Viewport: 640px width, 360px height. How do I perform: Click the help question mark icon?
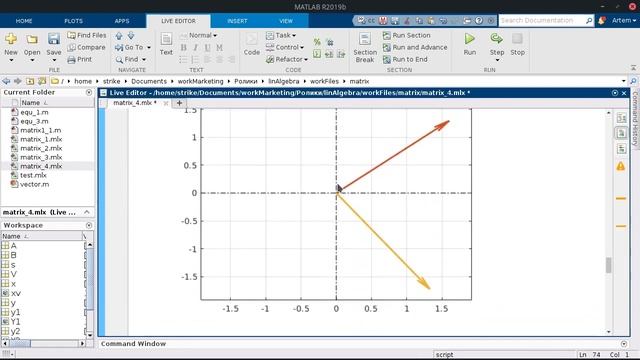(479, 20)
